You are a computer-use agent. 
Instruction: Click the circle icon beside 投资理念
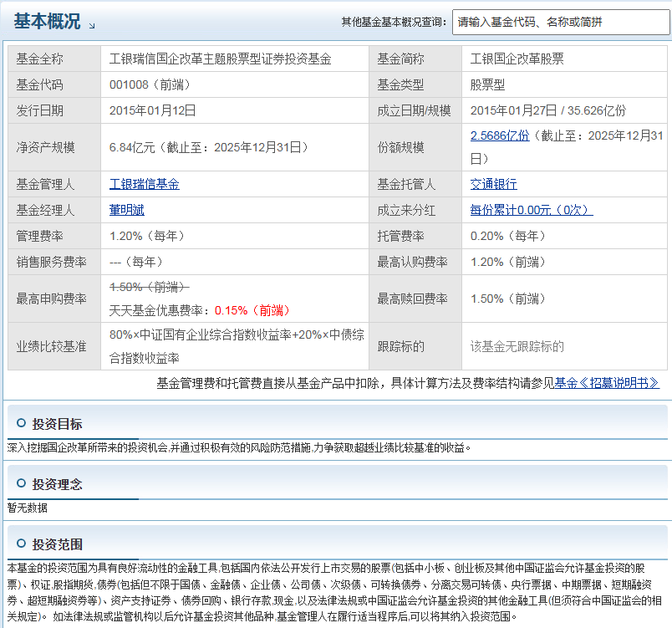tap(21, 483)
